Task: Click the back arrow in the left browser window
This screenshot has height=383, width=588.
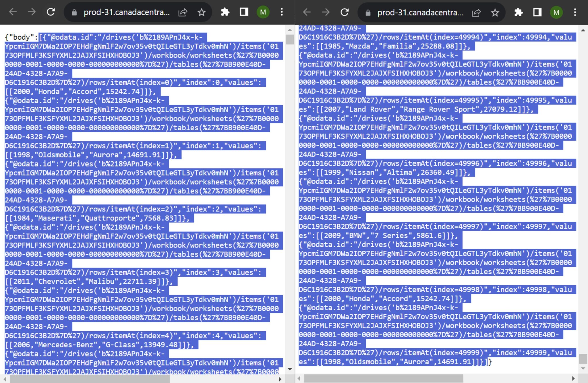Action: coord(13,12)
